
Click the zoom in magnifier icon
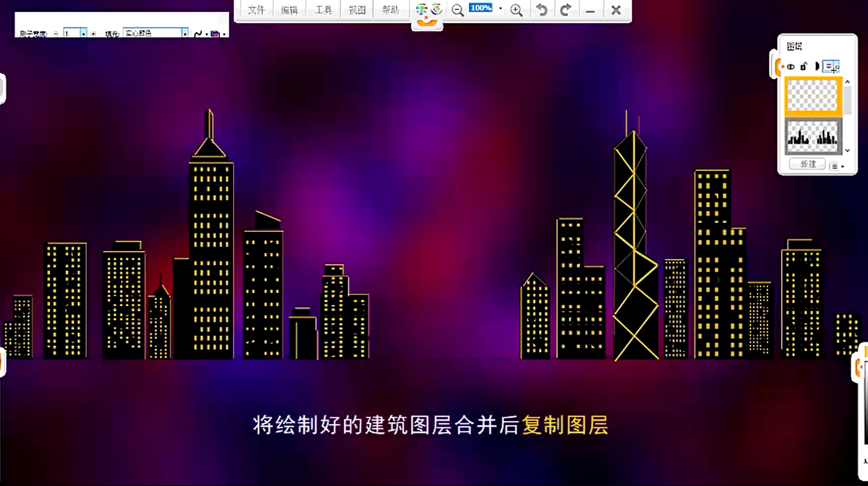pos(516,10)
